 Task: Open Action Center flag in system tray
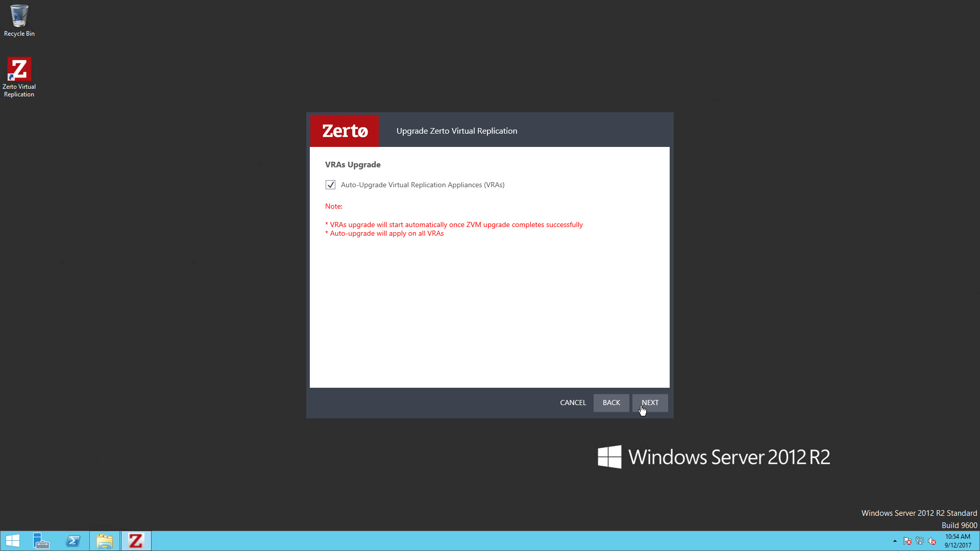coord(907,541)
